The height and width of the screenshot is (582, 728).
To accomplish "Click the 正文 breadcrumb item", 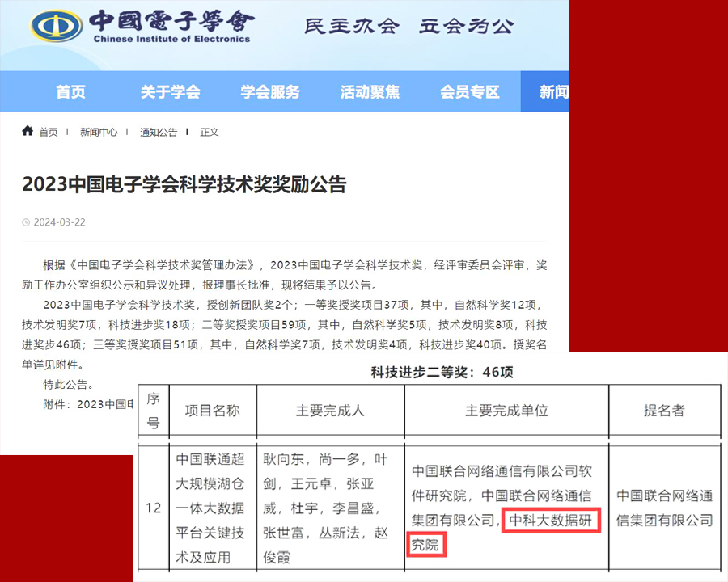I will [210, 133].
